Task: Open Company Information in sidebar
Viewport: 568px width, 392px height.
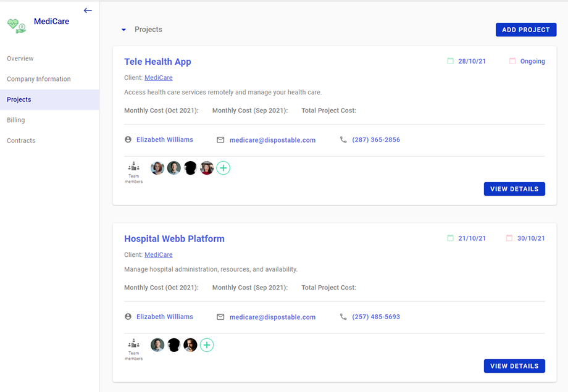Action: click(39, 79)
